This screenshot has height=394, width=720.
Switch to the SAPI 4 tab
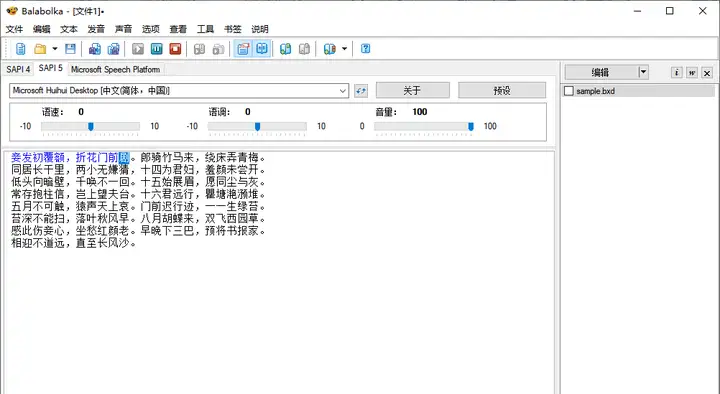coord(18,69)
